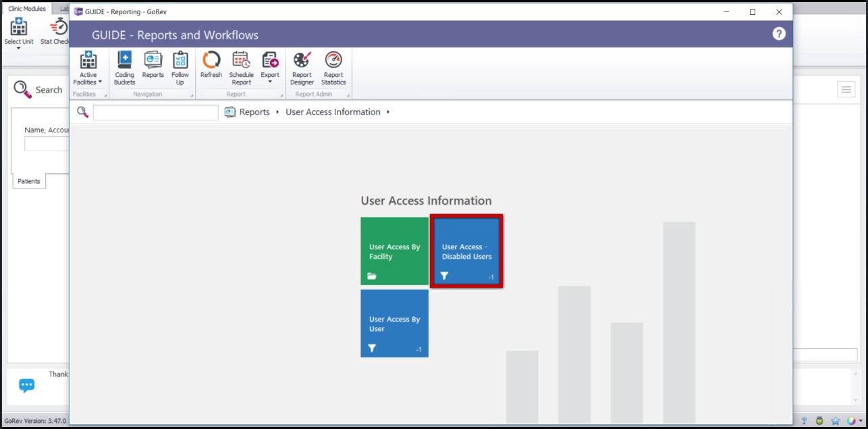Refresh the report

click(x=211, y=66)
